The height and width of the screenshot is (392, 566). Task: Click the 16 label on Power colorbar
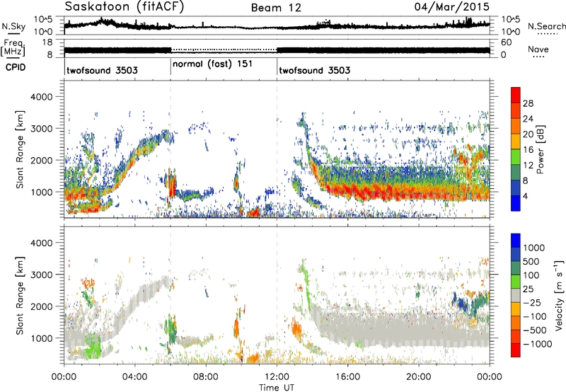(528, 150)
